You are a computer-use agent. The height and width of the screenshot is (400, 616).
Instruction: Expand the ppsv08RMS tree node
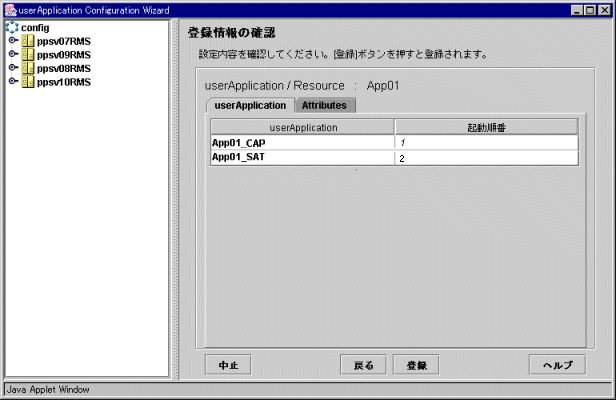(12, 68)
